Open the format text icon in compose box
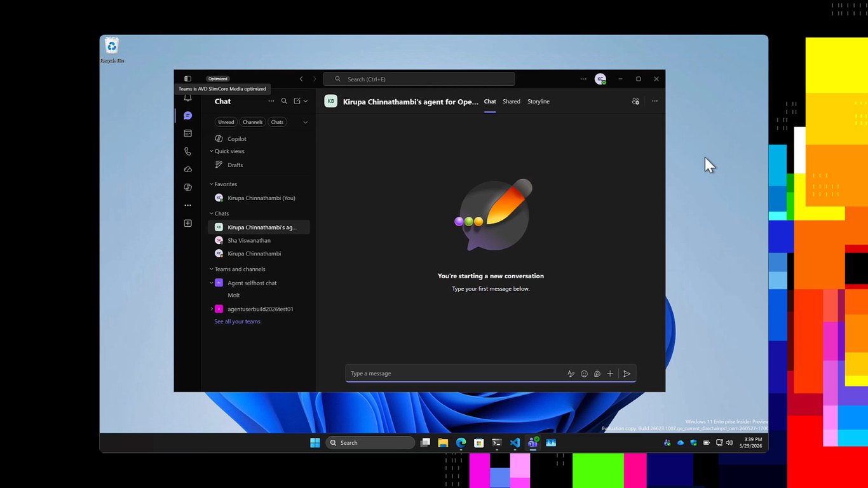The image size is (868, 488). click(x=571, y=374)
